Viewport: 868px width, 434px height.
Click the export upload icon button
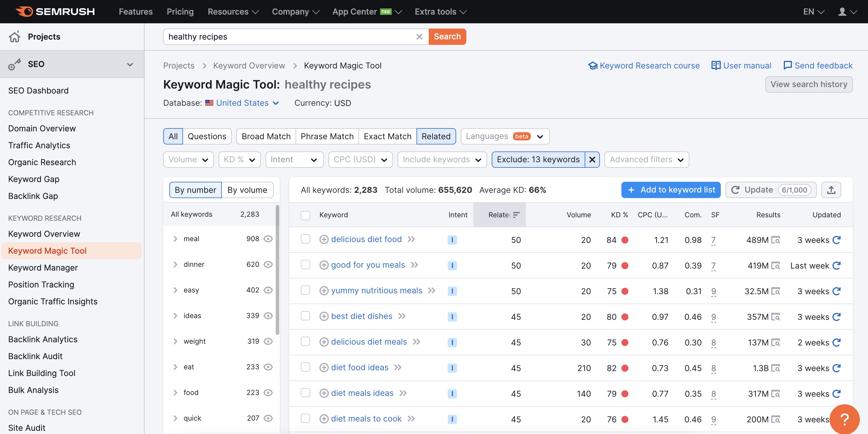click(831, 190)
